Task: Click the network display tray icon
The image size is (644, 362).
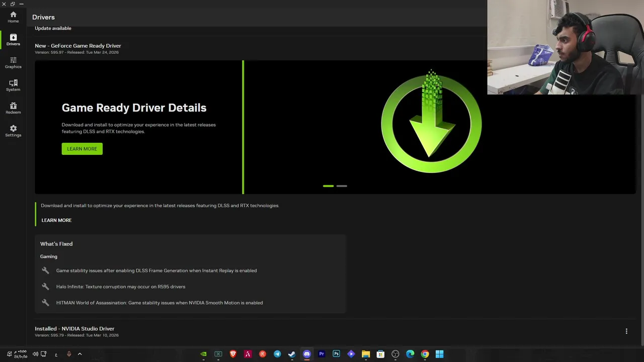Action: pyautogui.click(x=44, y=354)
